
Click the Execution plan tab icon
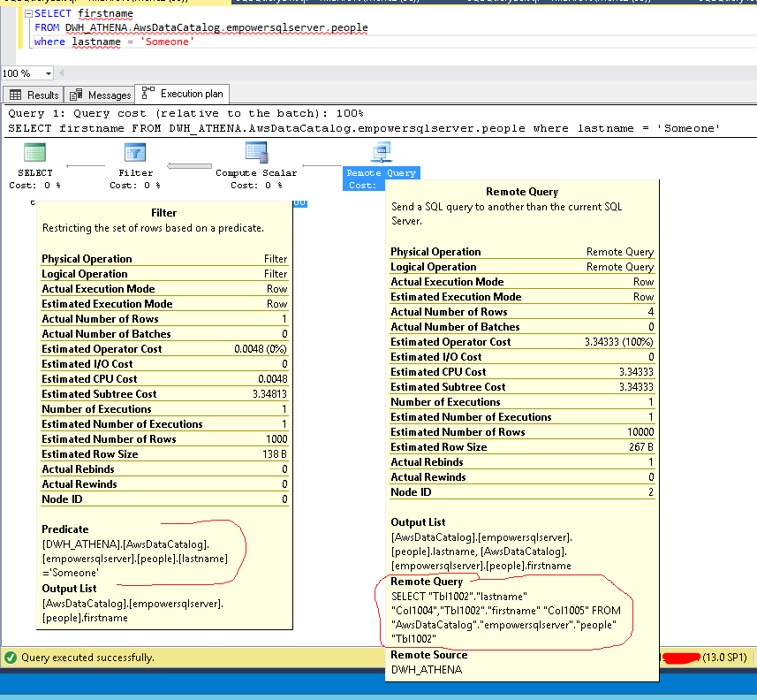click(x=148, y=94)
